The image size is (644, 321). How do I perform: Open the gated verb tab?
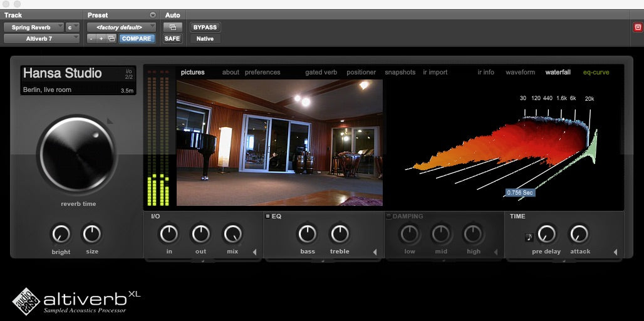coord(321,72)
